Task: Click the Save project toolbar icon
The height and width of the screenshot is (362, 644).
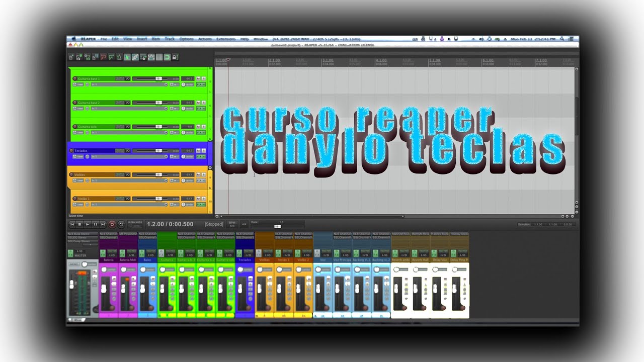Action: point(87,57)
